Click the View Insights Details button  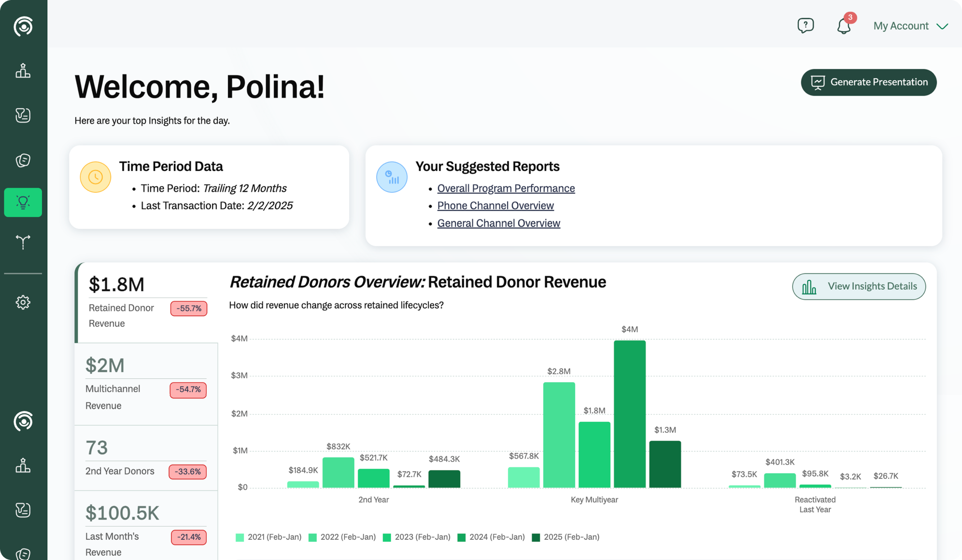tap(859, 287)
